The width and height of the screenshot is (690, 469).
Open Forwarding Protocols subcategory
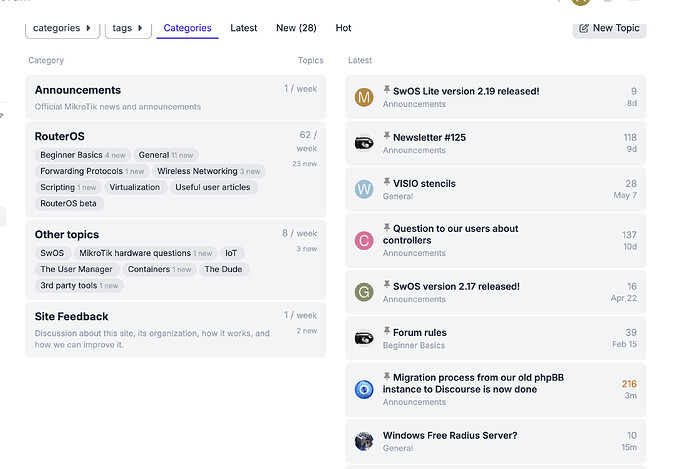[x=92, y=171]
